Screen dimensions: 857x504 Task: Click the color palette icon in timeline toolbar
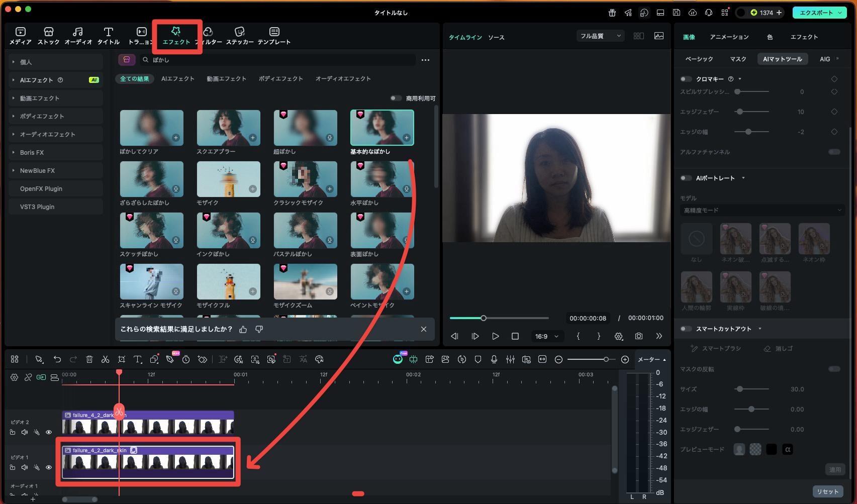tap(319, 359)
